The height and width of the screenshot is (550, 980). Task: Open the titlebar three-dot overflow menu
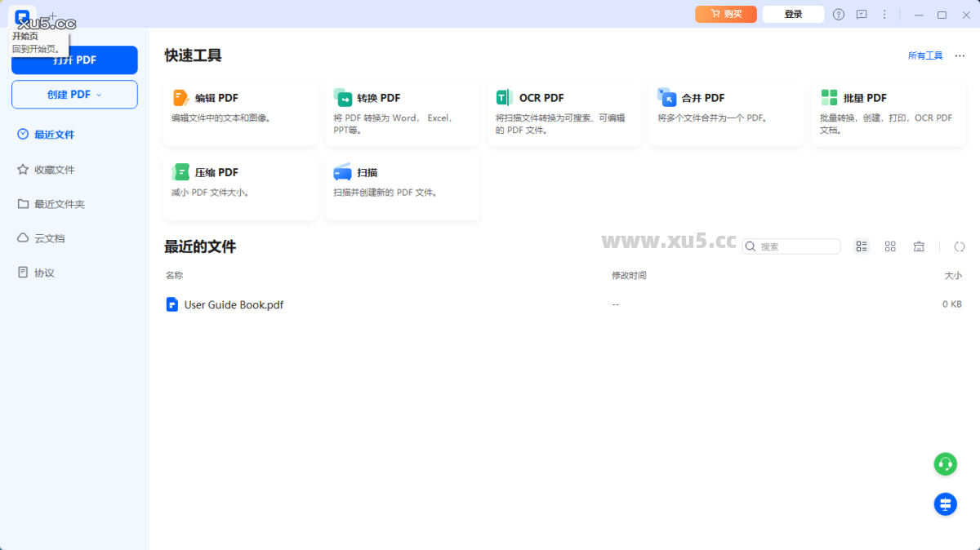pyautogui.click(x=884, y=14)
